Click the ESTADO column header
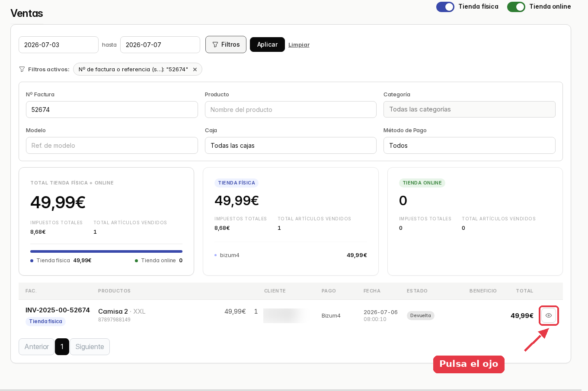Viewport: 588px width, 391px height. click(417, 291)
